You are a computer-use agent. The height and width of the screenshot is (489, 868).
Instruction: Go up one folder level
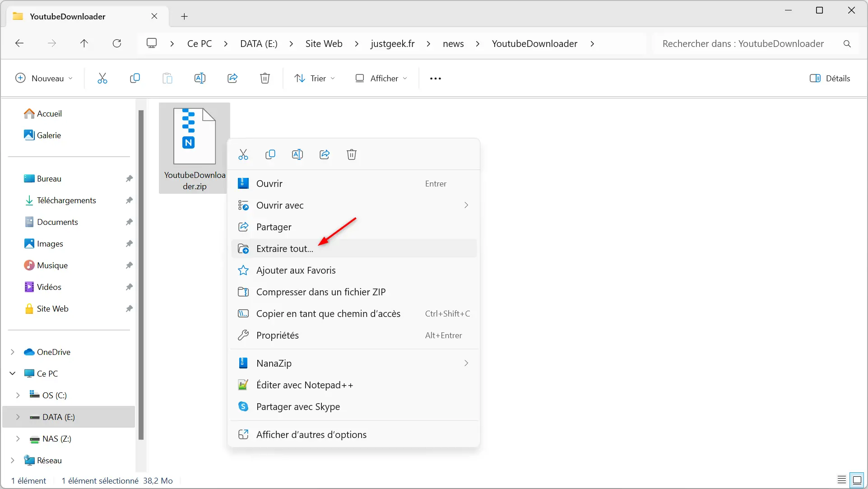[x=84, y=43]
